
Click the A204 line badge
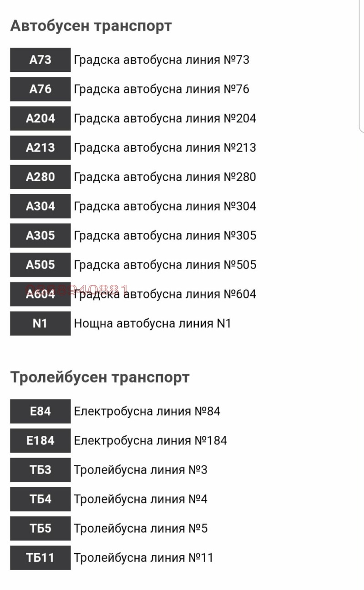(x=40, y=118)
